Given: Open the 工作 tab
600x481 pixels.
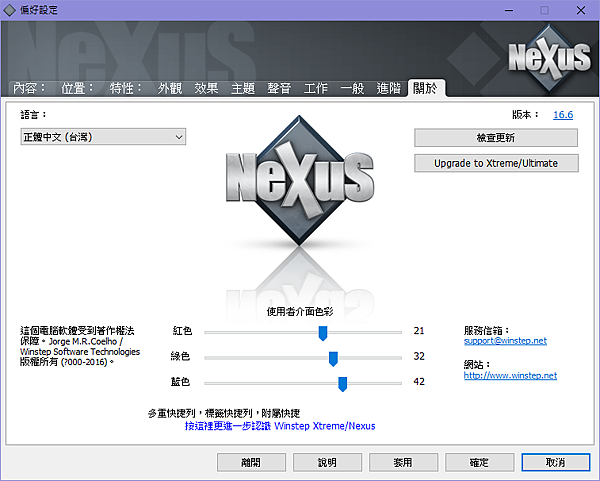Looking at the screenshot, I should pyautogui.click(x=316, y=88).
